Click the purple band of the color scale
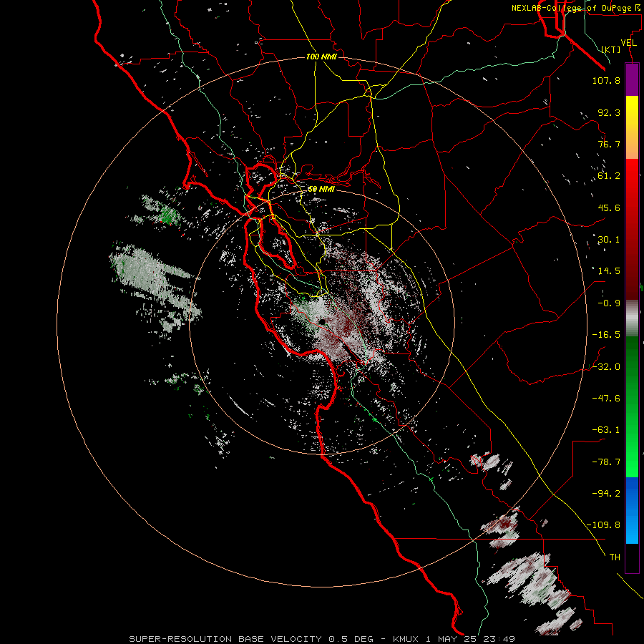Screen dimensions: 644x644 tap(632, 79)
